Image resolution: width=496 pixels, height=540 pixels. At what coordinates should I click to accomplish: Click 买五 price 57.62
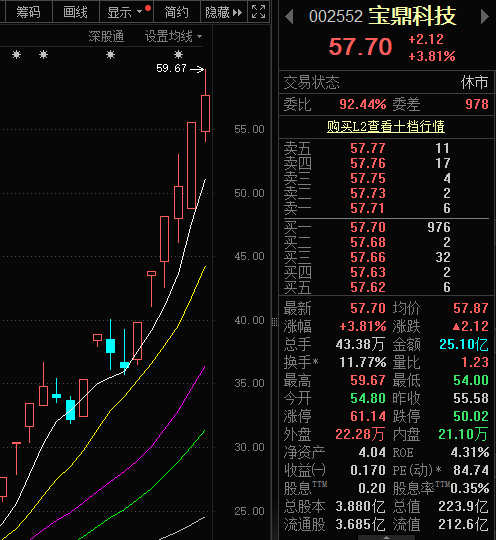368,287
